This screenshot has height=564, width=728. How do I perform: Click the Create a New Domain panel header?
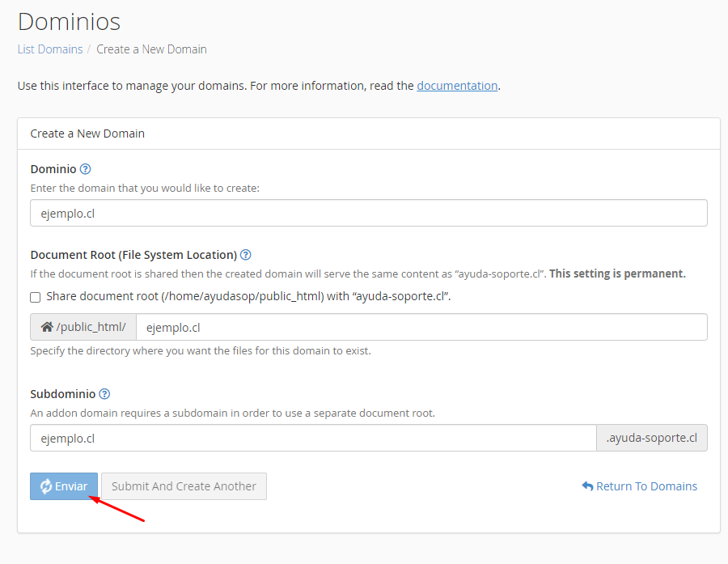tap(369, 134)
